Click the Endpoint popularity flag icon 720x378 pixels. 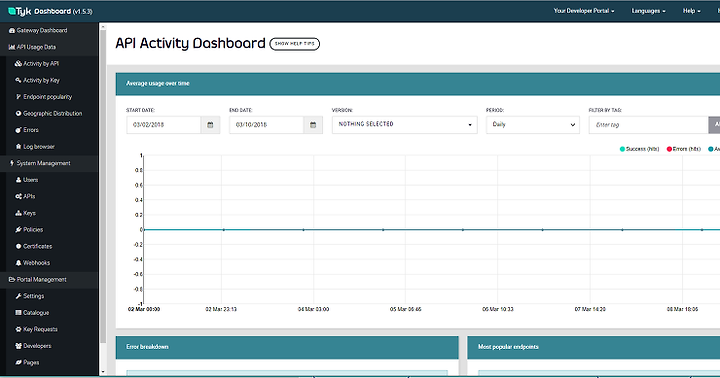[18, 97]
